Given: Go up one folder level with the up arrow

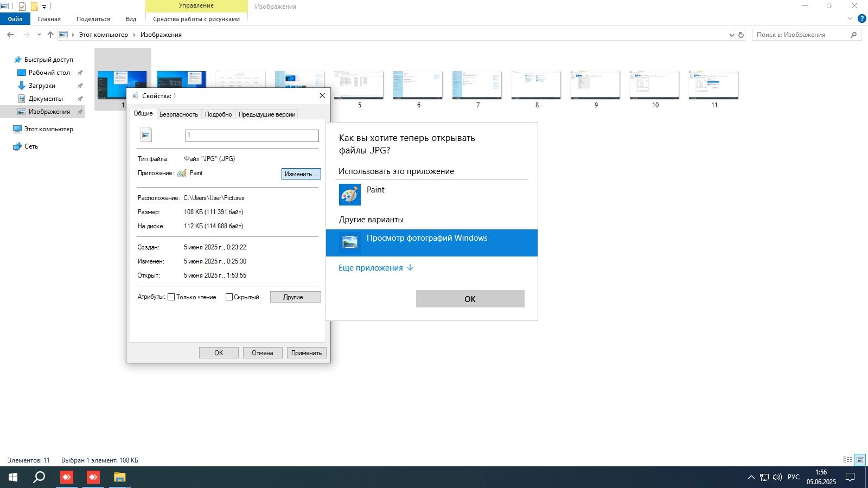Looking at the screenshot, I should tap(50, 35).
